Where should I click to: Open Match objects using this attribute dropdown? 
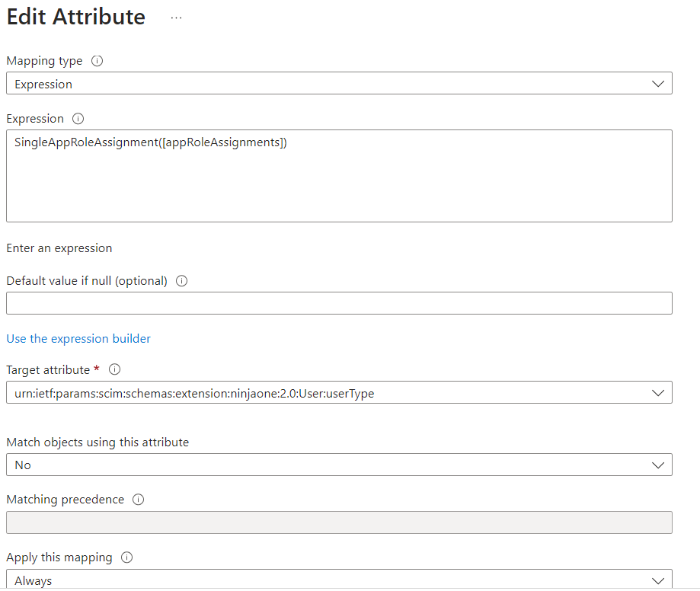339,465
